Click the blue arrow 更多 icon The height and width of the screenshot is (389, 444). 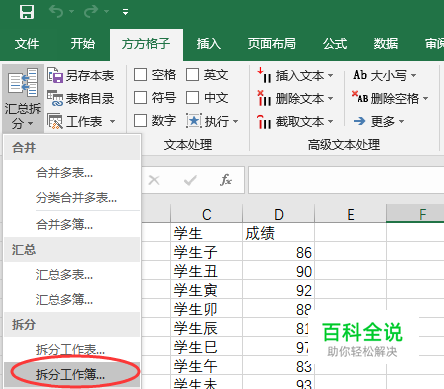tap(360, 121)
